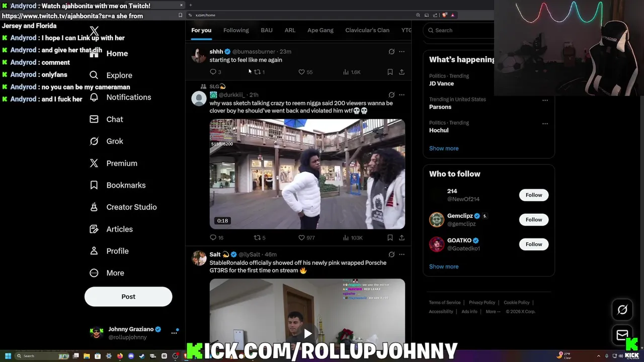Open options for the Hochul trend
Screen dimensions: 644x362
(545, 123)
